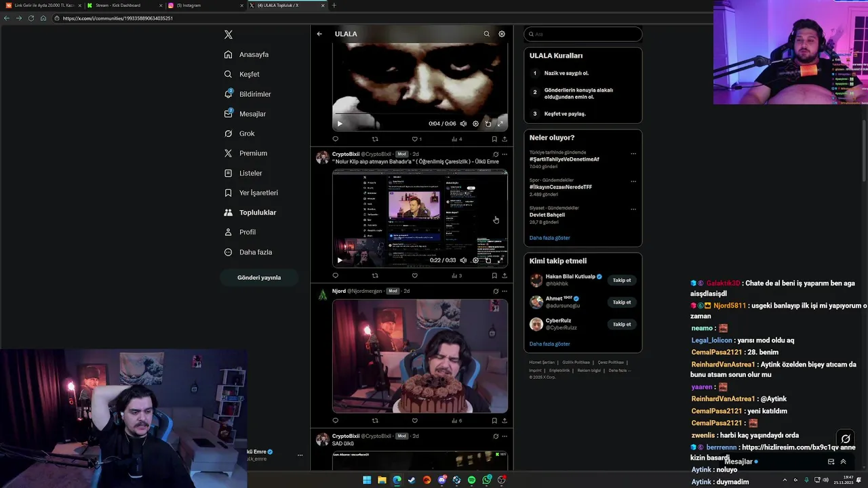Bookmark the CryptoBixii 'Nolur Klip' post
The height and width of the screenshot is (488, 868).
(x=494, y=276)
